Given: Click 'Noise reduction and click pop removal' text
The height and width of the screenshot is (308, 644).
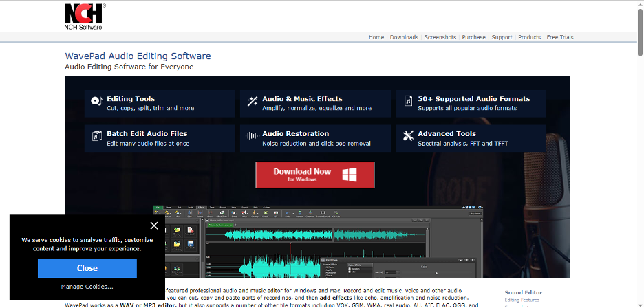Looking at the screenshot, I should pos(316,144).
